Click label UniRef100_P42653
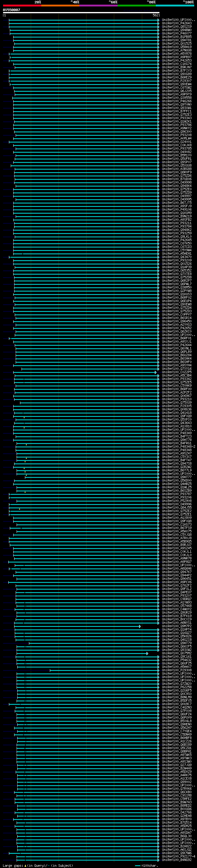This screenshot has height=868, width=197. coord(176,60)
